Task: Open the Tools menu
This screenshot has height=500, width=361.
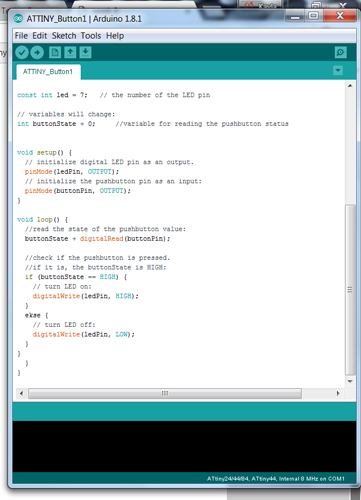Action: [91, 36]
